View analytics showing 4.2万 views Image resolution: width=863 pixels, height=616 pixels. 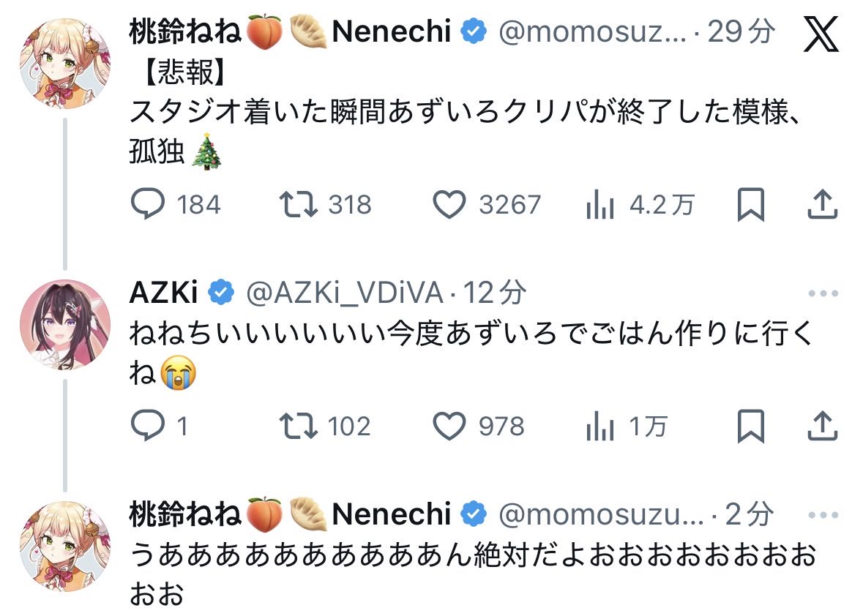pyautogui.click(x=599, y=206)
